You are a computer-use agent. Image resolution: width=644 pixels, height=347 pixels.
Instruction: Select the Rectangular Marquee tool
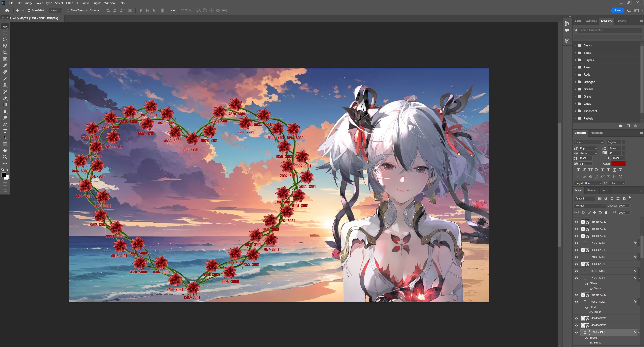(5, 33)
